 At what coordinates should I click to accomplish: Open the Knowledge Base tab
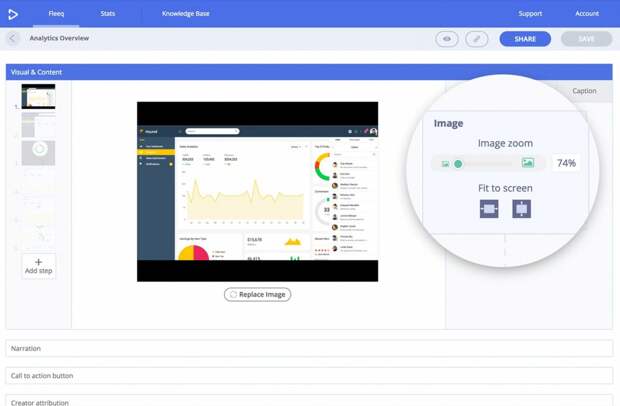coord(185,14)
